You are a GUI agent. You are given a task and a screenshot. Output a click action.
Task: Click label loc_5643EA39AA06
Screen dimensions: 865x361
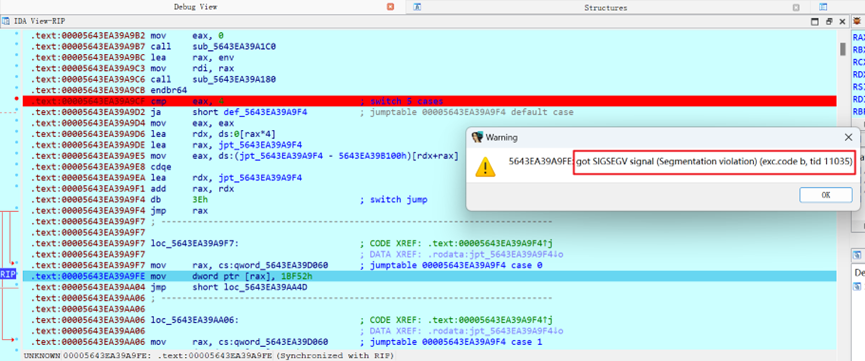click(196, 320)
